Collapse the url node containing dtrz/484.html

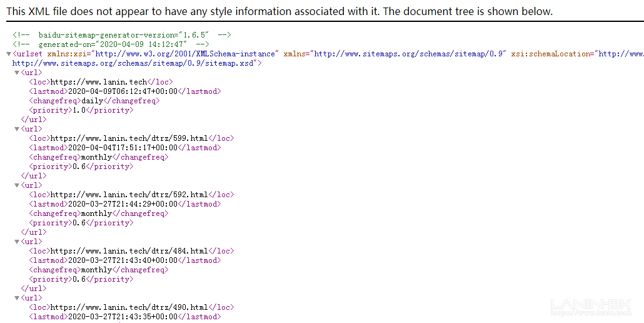pos(17,242)
